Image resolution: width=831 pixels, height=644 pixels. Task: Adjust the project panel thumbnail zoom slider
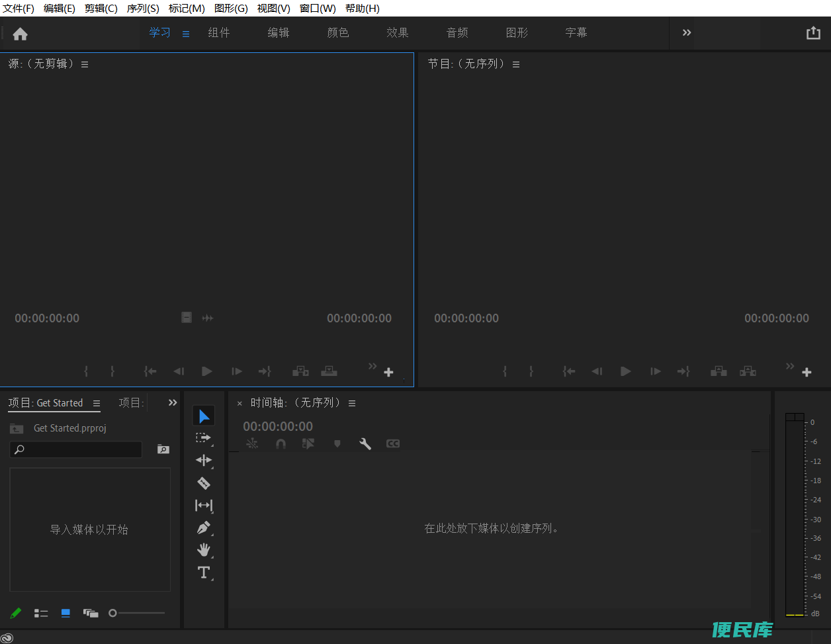click(x=137, y=613)
